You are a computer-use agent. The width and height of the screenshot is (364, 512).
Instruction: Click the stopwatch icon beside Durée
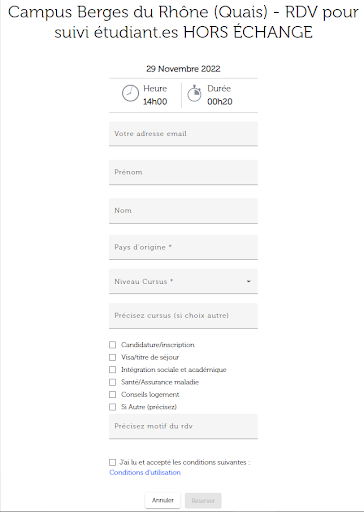click(x=194, y=93)
